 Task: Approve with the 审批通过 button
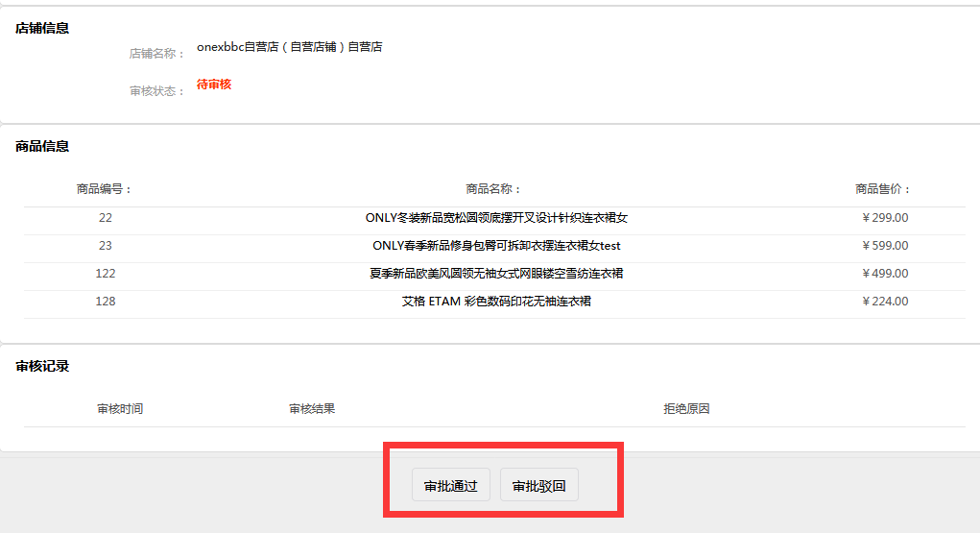[x=450, y=485]
